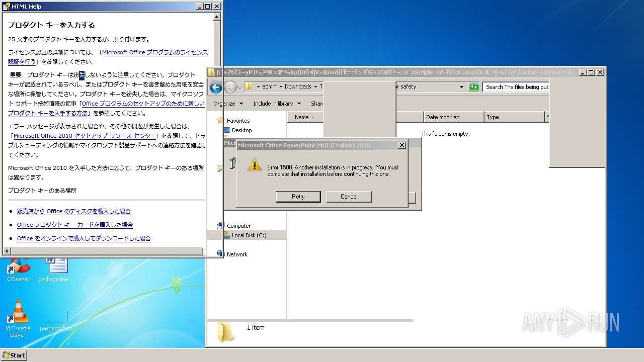
Task: Minimize the HTML Help window
Action: [x=199, y=7]
